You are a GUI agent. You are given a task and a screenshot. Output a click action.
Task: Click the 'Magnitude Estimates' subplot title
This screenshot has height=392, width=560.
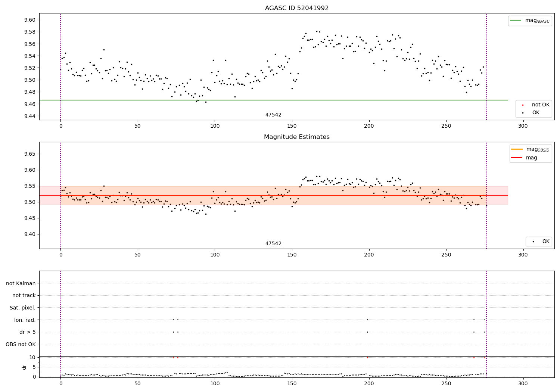[297, 137]
